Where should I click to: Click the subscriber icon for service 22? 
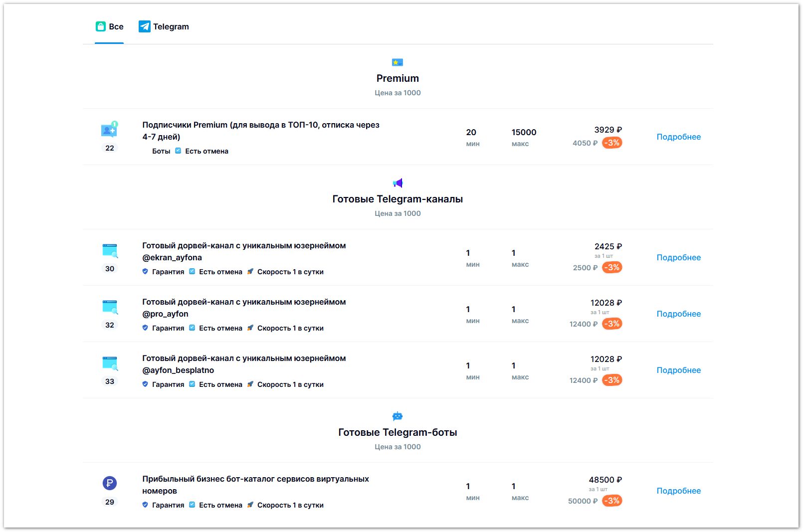[x=110, y=129]
